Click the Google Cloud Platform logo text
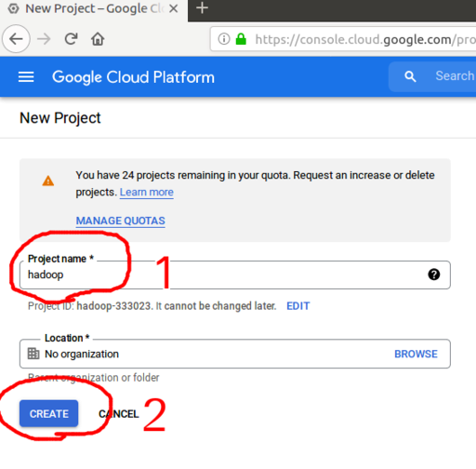This screenshot has height=469, width=476. point(133,77)
